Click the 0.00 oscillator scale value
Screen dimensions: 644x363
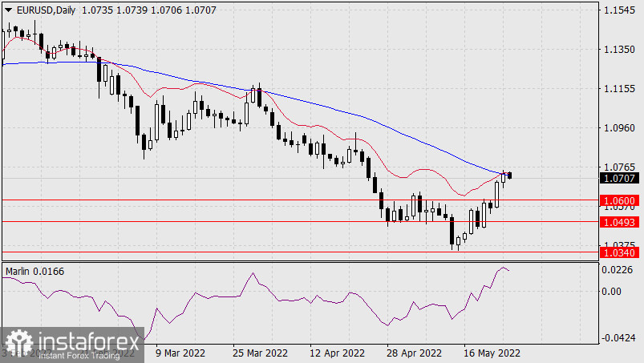click(612, 291)
